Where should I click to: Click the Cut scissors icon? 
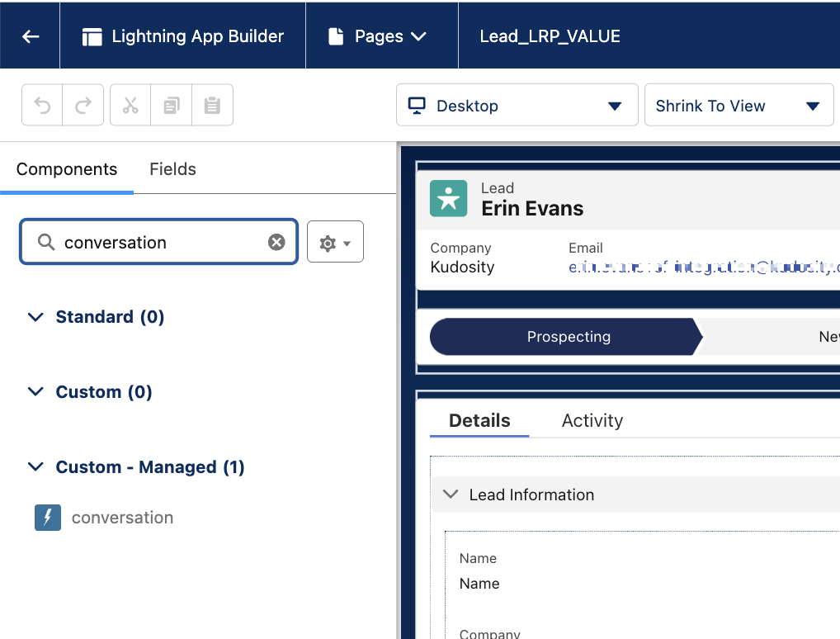tap(130, 106)
